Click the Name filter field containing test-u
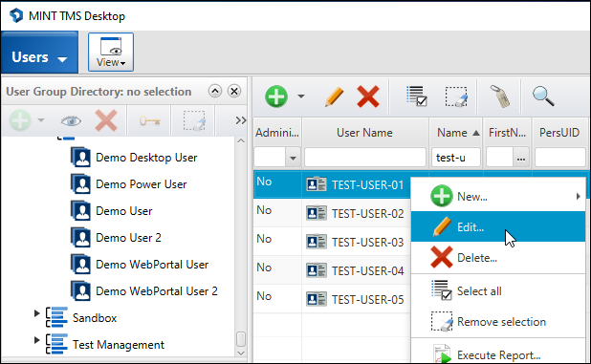The width and height of the screenshot is (591, 364). click(456, 158)
